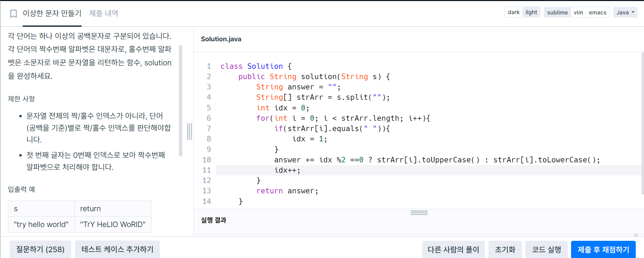This screenshot has height=258, width=644.
Task: Open 다른 사람의 풀이
Action: [453, 249]
